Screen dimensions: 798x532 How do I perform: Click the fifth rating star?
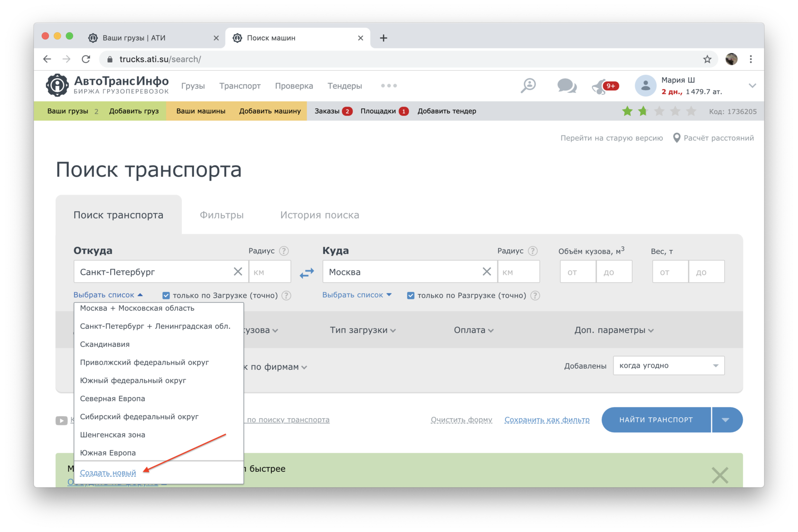click(691, 112)
